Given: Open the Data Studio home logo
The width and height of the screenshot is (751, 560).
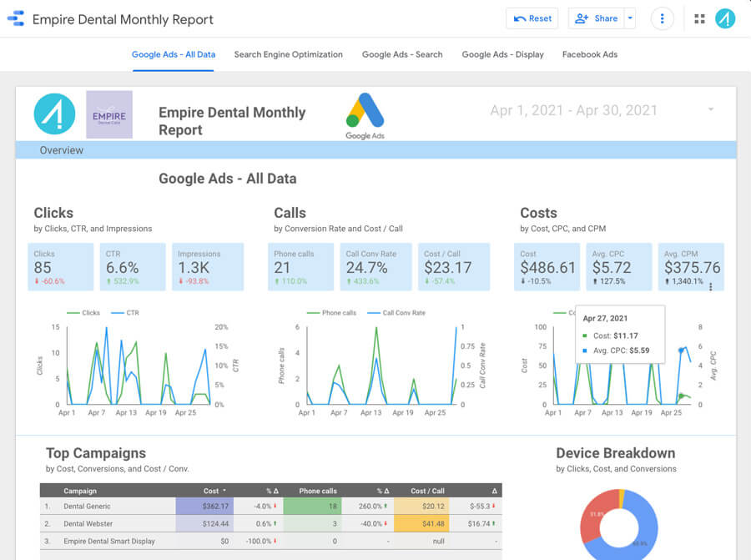Looking at the screenshot, I should click(16, 18).
